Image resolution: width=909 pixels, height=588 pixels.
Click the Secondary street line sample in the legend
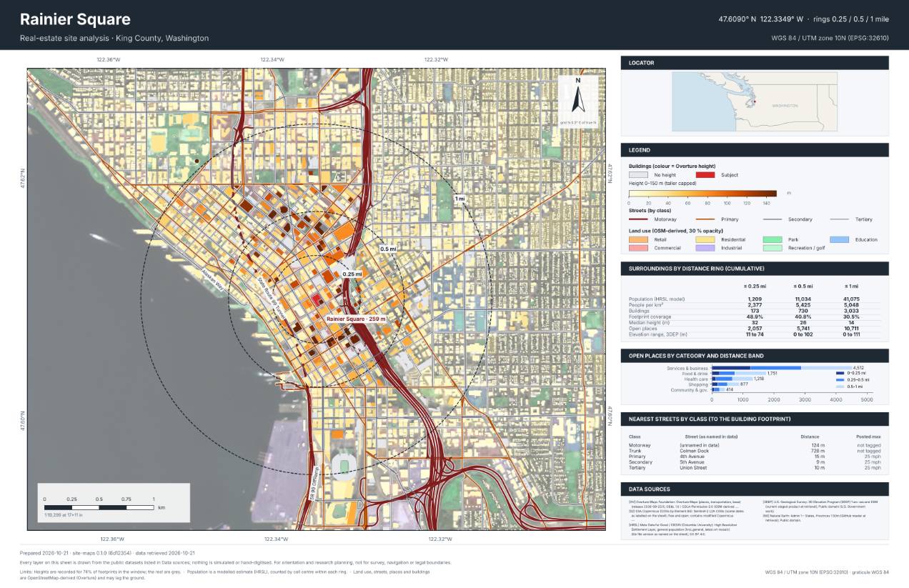(773, 219)
